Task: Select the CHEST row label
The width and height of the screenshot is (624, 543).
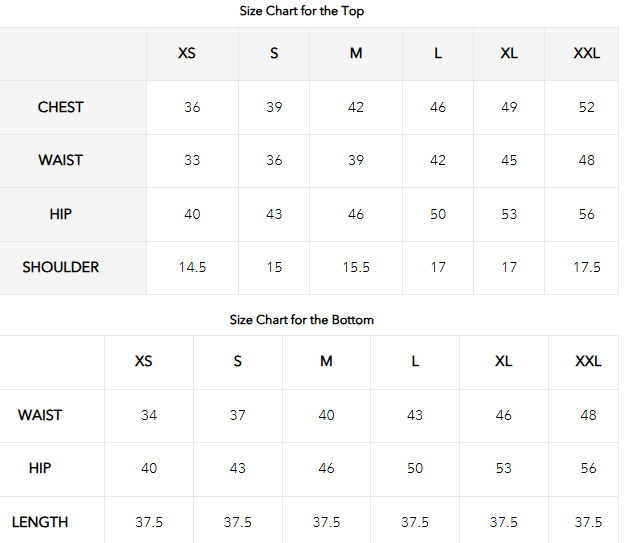Action: tap(61, 107)
